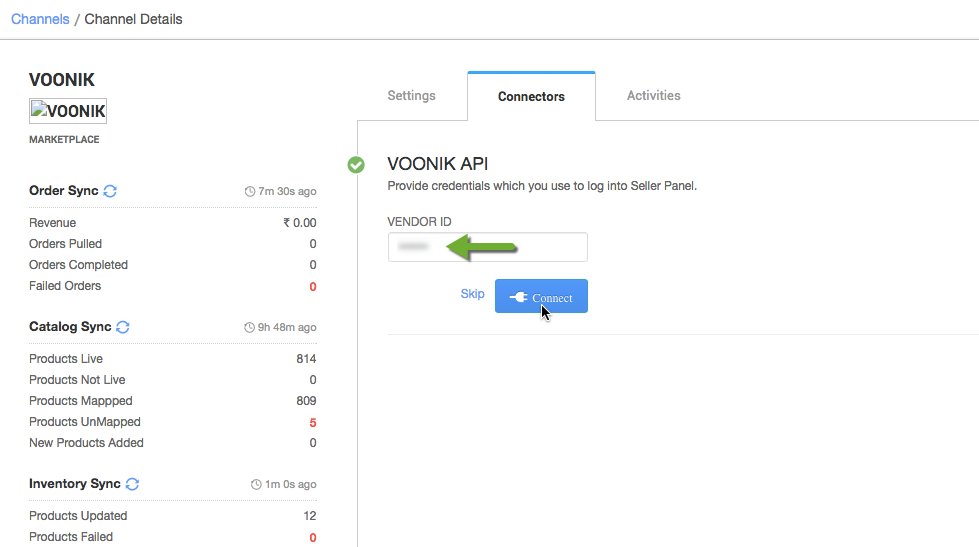This screenshot has width=979, height=547.
Task: Focus the VENDOR ID input field
Action: [x=488, y=247]
